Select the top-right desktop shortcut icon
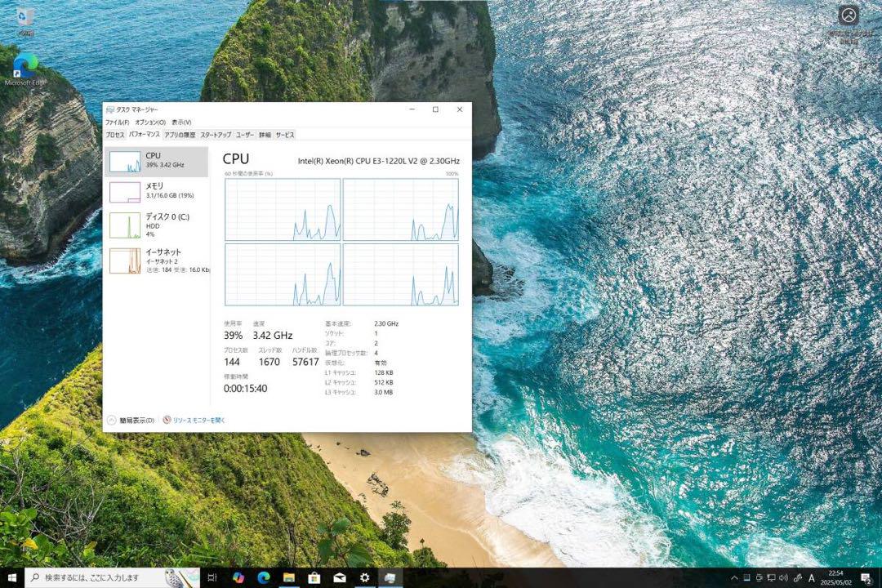 849,24
